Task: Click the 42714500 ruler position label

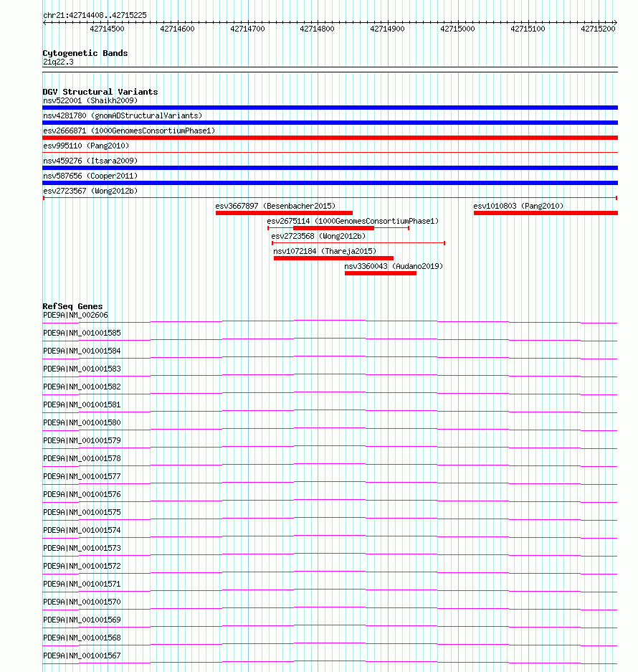Action: pos(107,29)
